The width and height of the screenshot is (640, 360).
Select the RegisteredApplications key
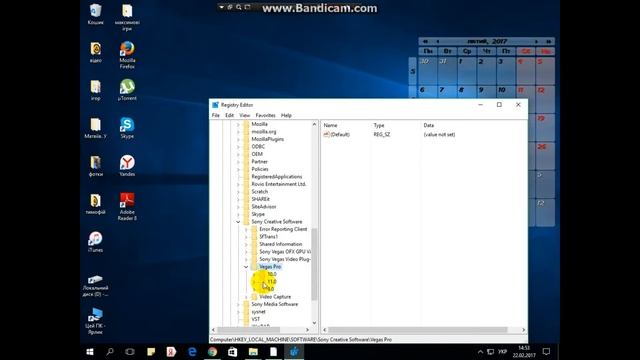277,177
